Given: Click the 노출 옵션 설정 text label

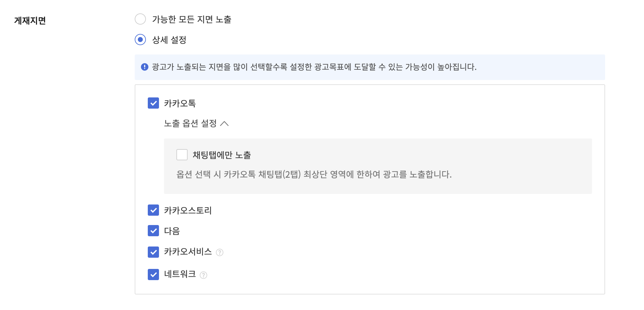Looking at the screenshot, I should coord(190,124).
